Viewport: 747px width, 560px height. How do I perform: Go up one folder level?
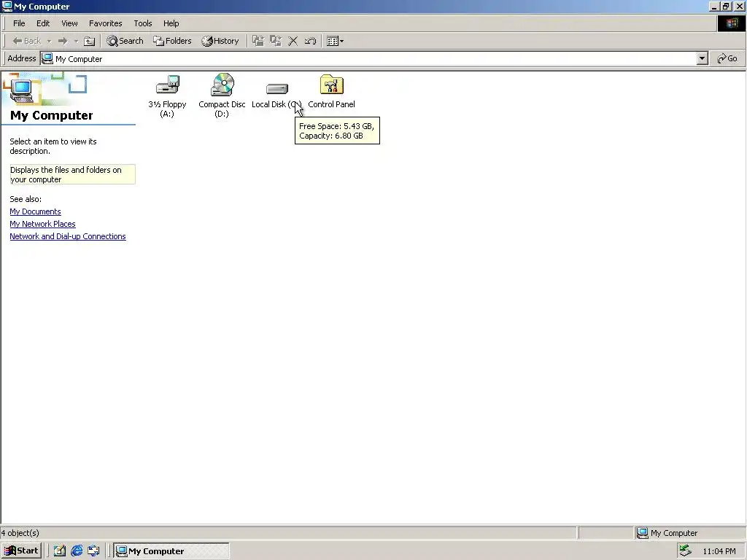[x=89, y=41]
